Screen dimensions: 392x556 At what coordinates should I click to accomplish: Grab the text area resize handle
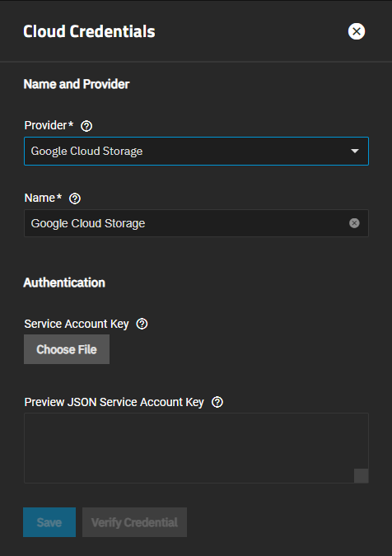362,476
